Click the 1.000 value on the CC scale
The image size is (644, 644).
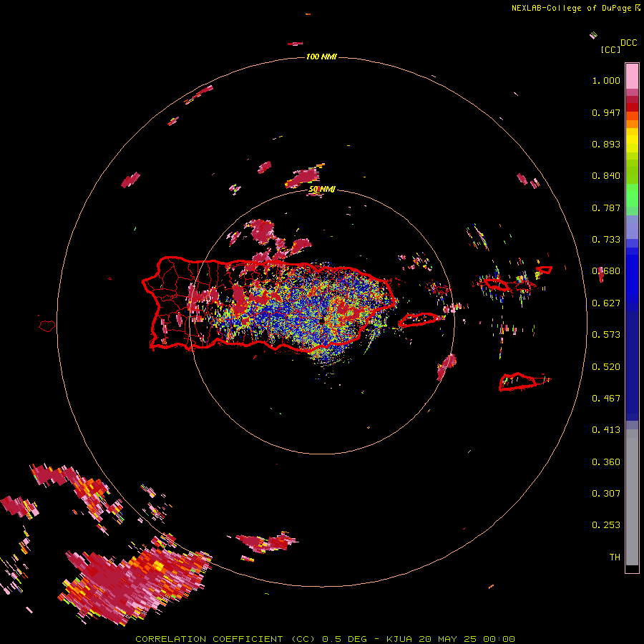click(x=606, y=80)
